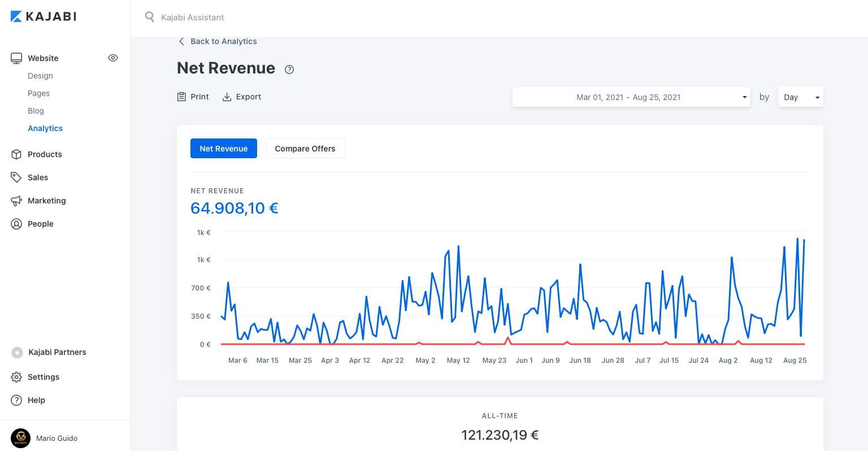This screenshot has width=868, height=451.
Task: Toggle the website preview eye icon
Action: tap(113, 58)
